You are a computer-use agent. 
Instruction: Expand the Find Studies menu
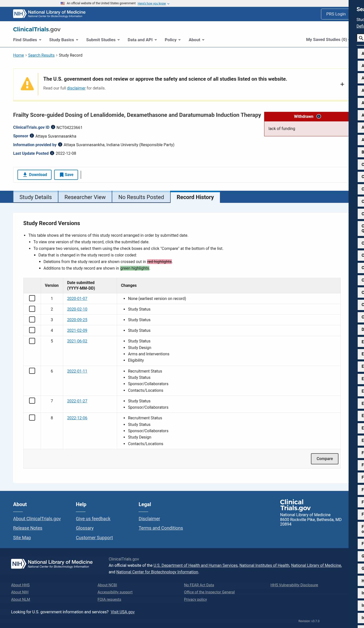click(x=27, y=40)
